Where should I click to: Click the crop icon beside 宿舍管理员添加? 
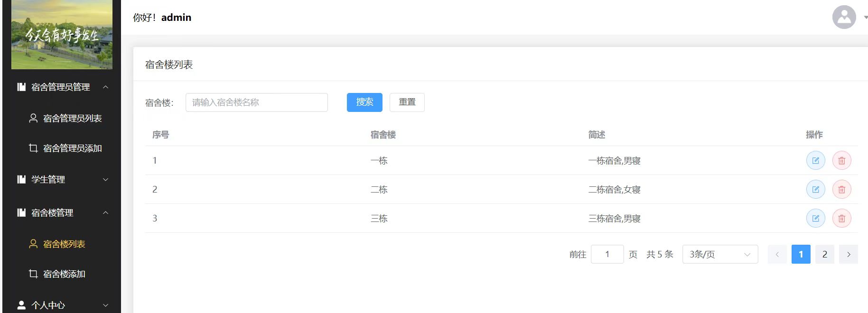(33, 148)
